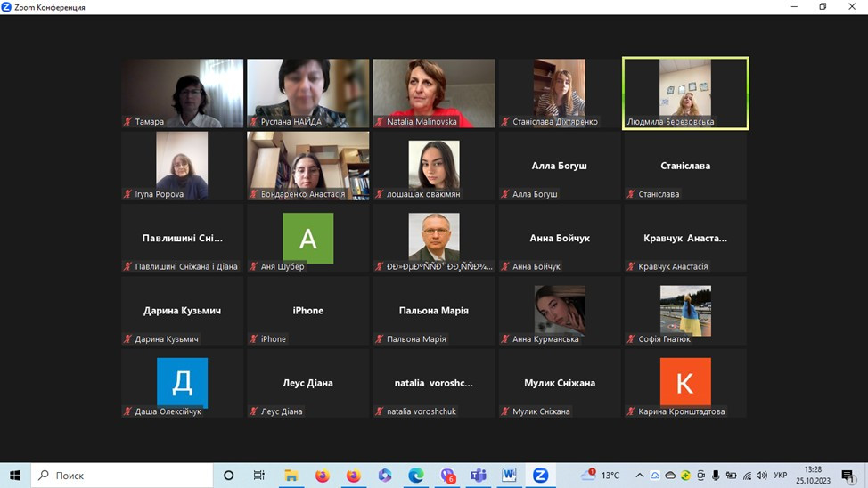Open the Microsoft 365 icon on the taskbar

point(385,476)
